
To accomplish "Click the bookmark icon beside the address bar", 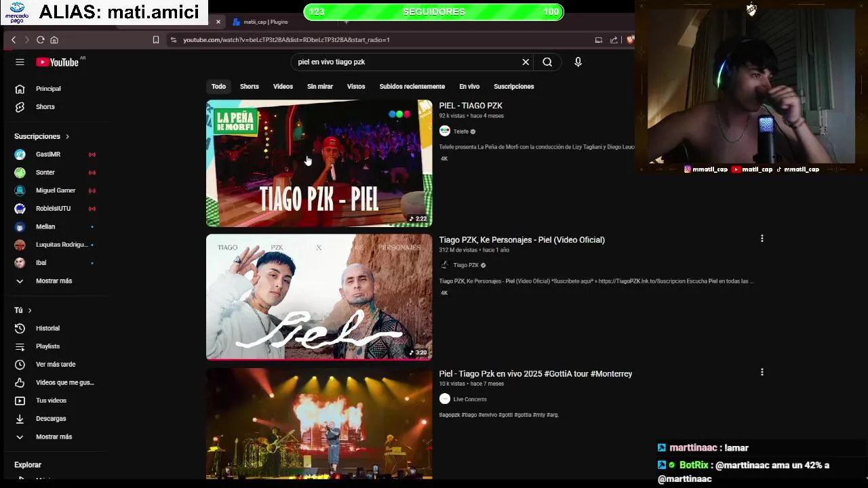I will point(156,40).
